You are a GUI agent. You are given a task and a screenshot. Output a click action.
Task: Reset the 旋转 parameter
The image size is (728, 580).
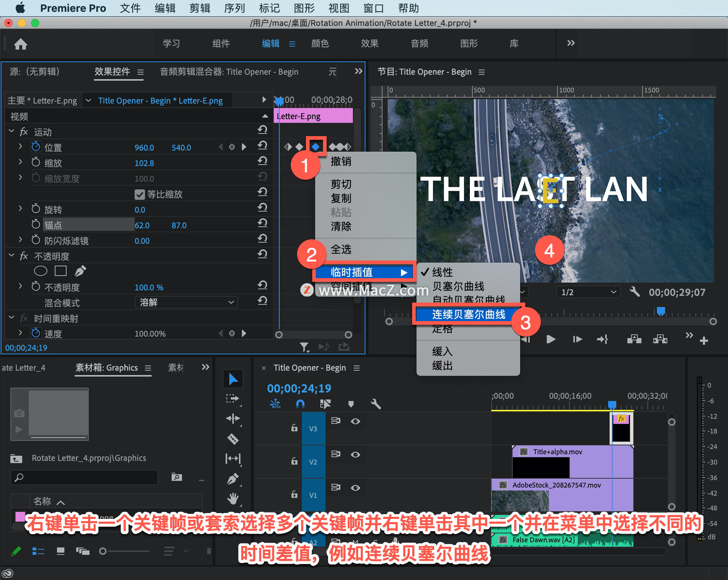pos(262,208)
